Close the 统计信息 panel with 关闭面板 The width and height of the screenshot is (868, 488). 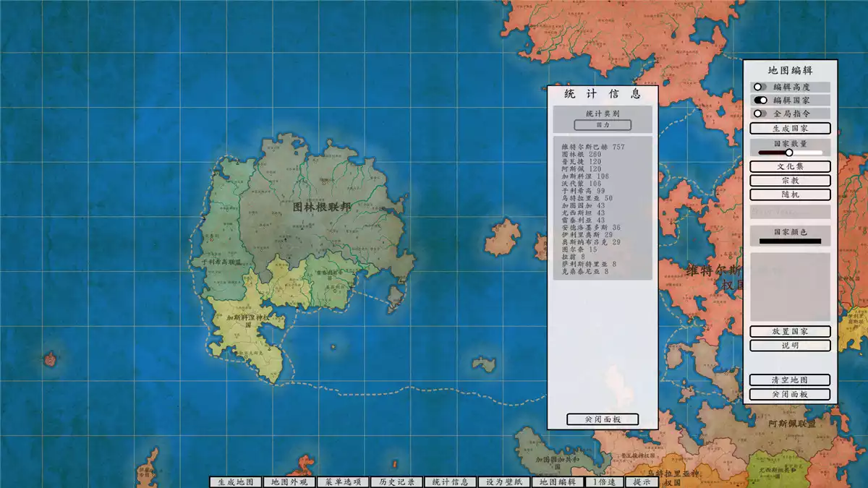pyautogui.click(x=603, y=419)
